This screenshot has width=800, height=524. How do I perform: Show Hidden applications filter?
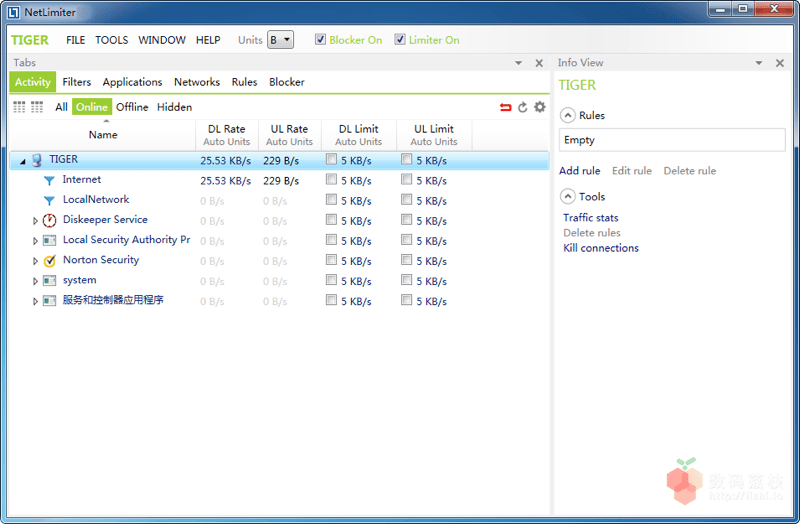[174, 107]
